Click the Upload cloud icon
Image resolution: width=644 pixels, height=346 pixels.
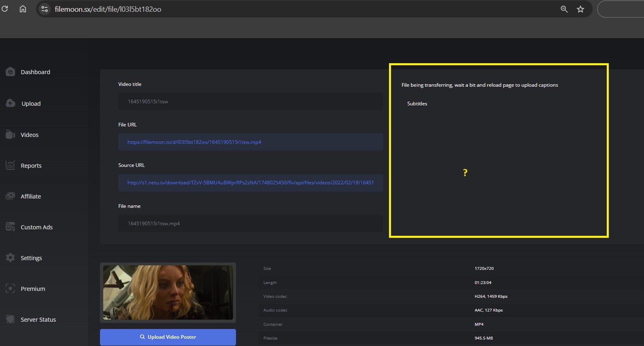(x=11, y=103)
